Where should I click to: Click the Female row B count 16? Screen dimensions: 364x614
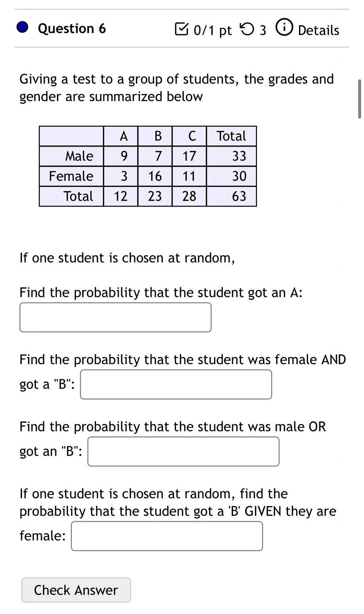155,176
